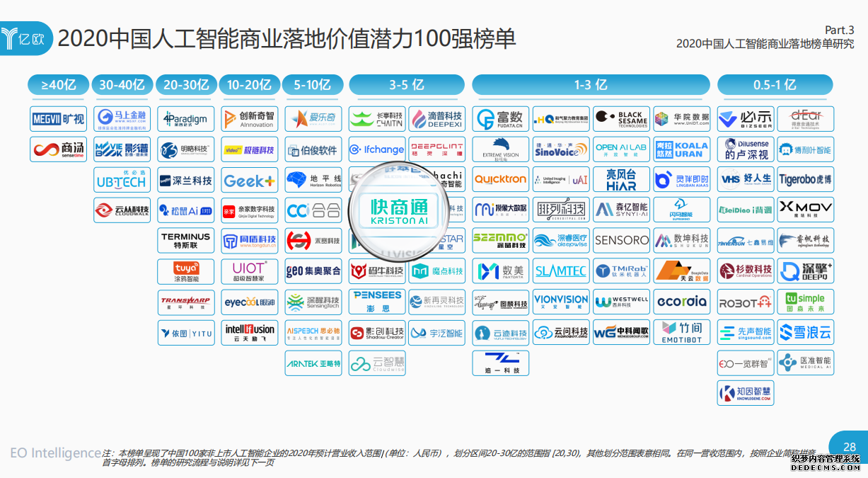Select the 10-20亿 column header
This screenshot has height=478, width=868.
250,85
